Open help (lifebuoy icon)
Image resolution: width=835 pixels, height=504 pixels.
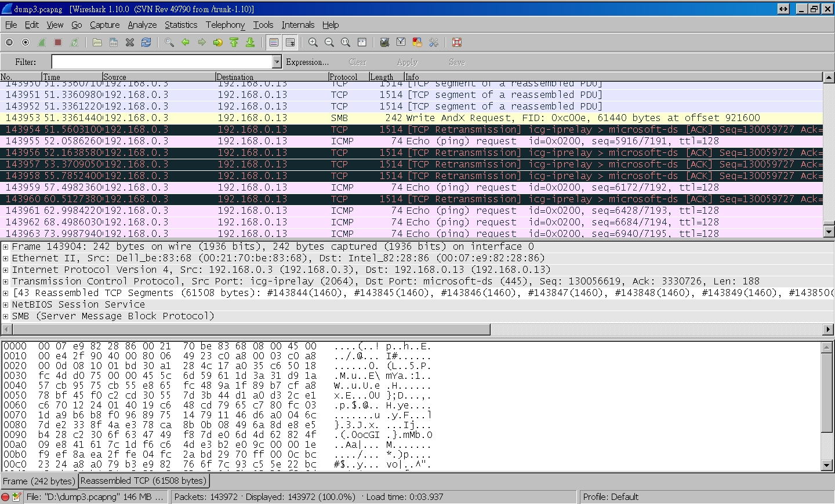click(x=457, y=42)
